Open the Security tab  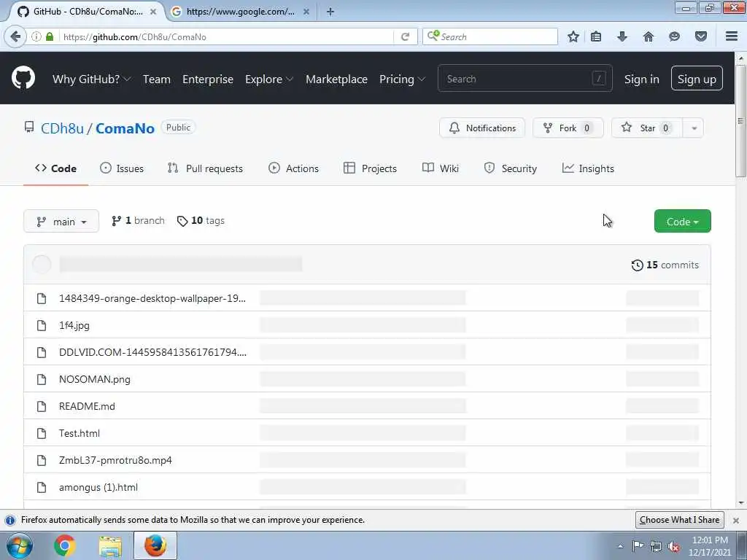coord(510,168)
